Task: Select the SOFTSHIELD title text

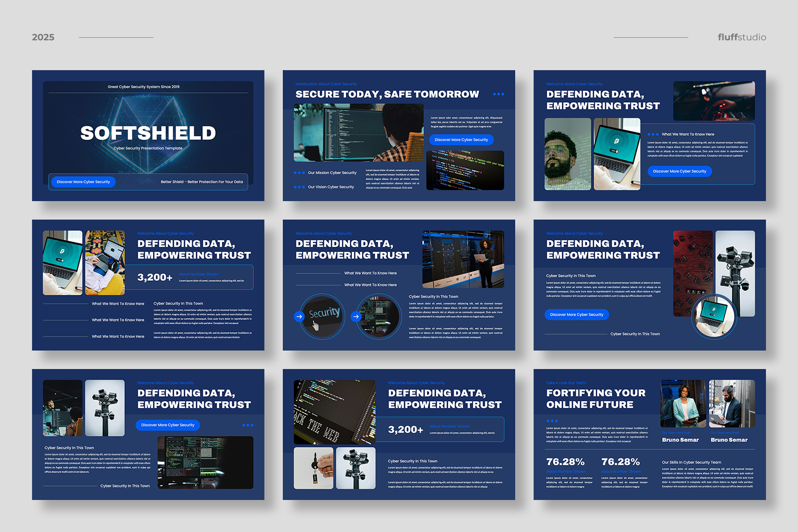Action: (x=148, y=133)
